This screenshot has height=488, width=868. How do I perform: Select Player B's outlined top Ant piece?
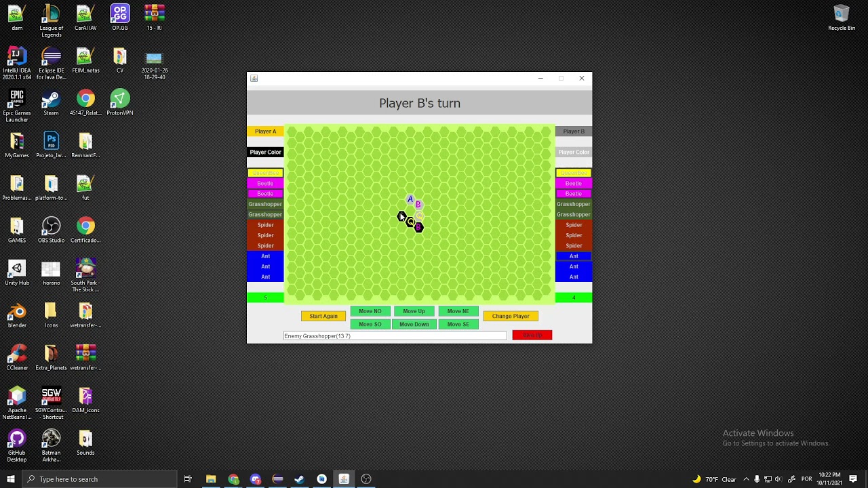coord(574,256)
